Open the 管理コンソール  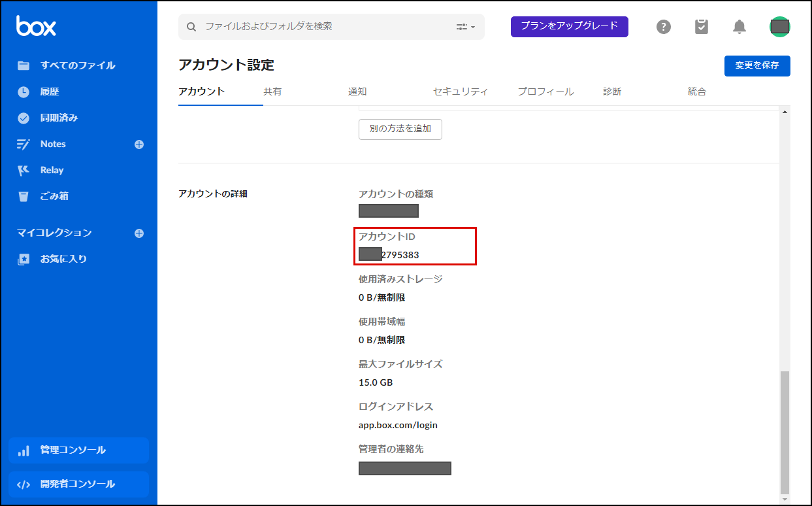click(x=78, y=450)
